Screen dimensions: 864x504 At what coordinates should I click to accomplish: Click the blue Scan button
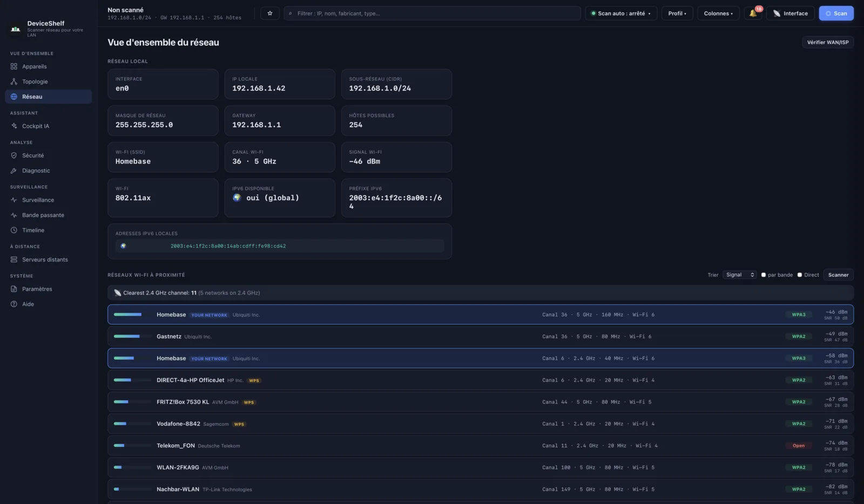click(x=836, y=13)
